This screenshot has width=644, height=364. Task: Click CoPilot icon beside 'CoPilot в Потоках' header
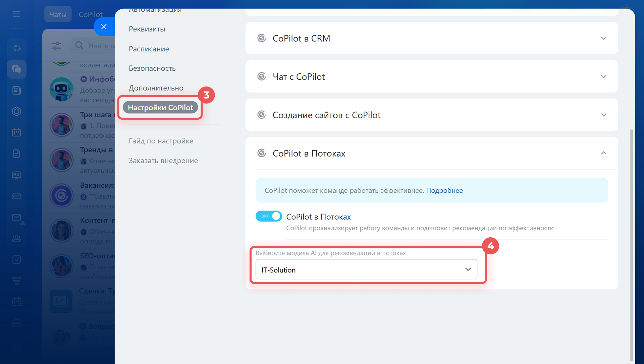point(262,153)
